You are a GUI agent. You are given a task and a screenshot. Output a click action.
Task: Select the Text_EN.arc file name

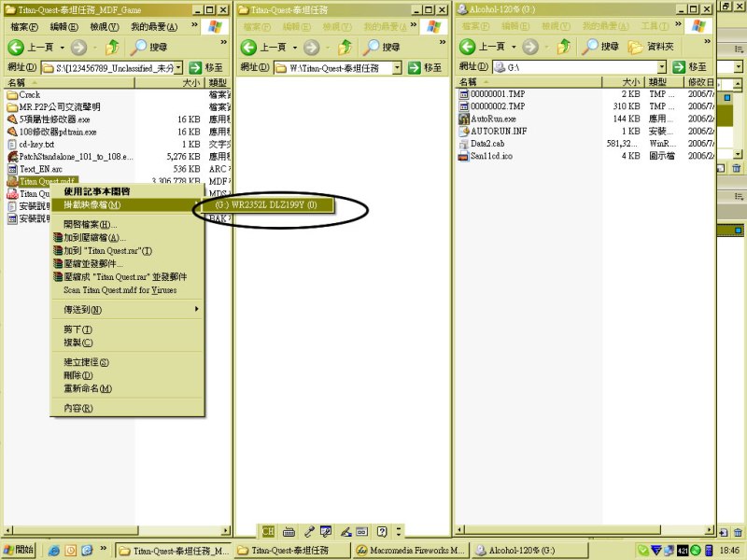(41, 169)
